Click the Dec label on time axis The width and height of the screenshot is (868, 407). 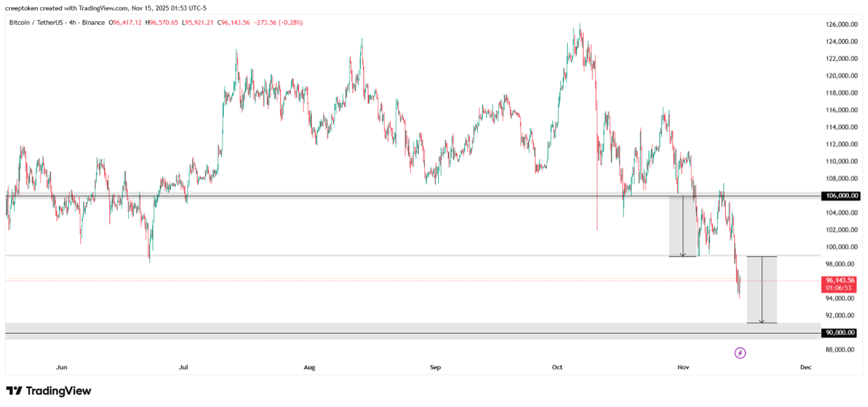click(805, 367)
